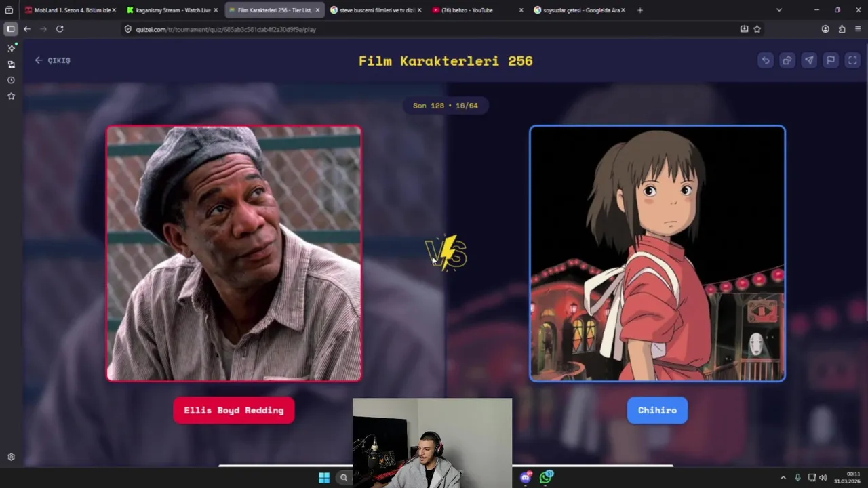Open bookmarks star icon in sidebar

tap(11, 96)
